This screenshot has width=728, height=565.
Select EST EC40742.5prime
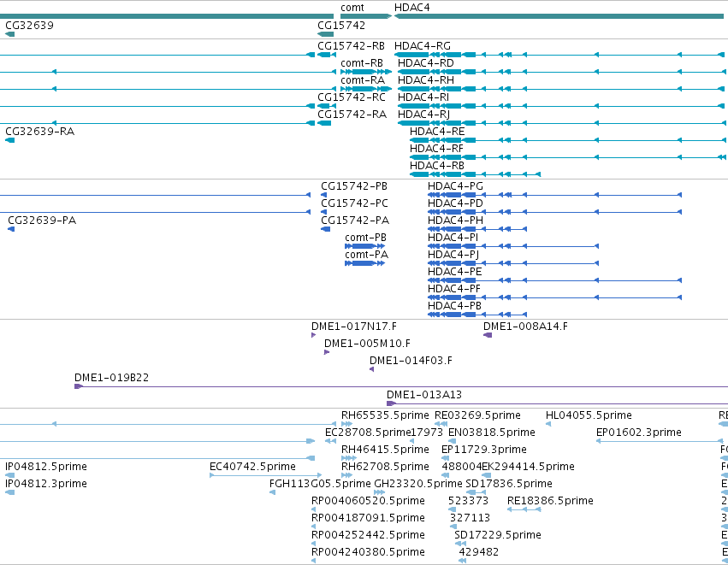252,468
